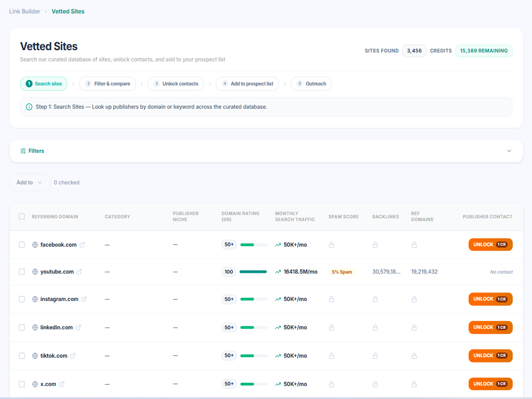This screenshot has width=532, height=399.
Task: Select the Outreach step
Action: point(311,84)
